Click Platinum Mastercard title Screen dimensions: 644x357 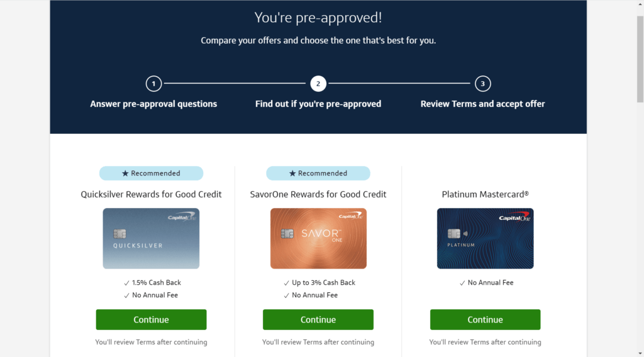pyautogui.click(x=485, y=194)
